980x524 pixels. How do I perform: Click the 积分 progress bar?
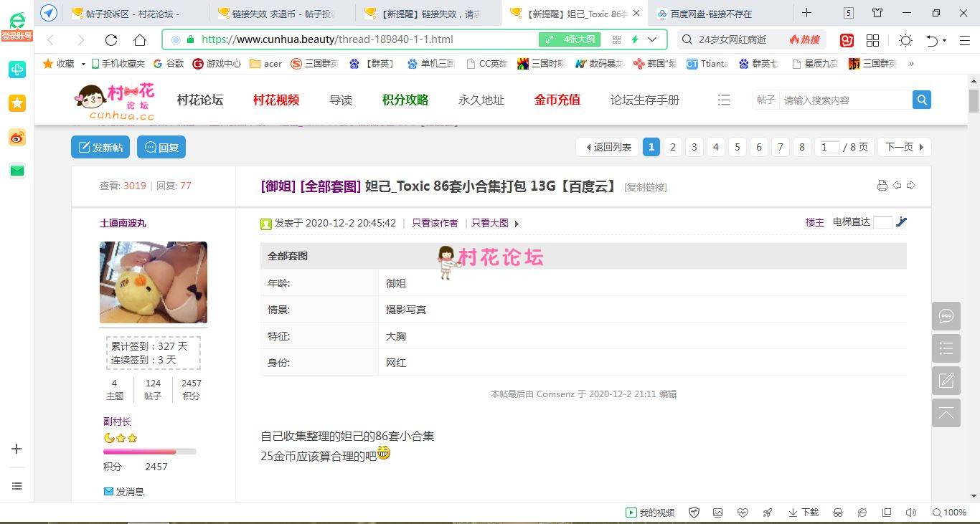(x=149, y=452)
